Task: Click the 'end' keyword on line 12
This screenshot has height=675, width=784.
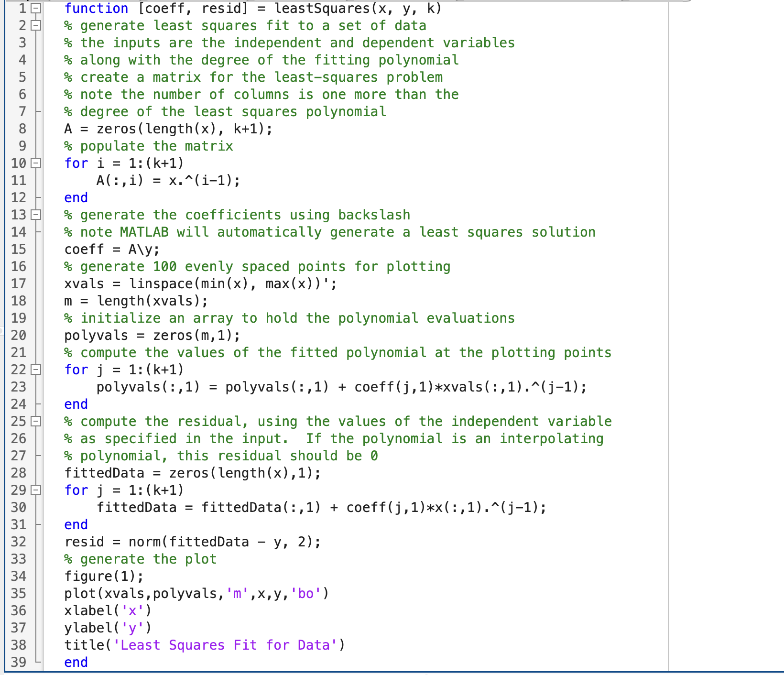Action: [76, 198]
